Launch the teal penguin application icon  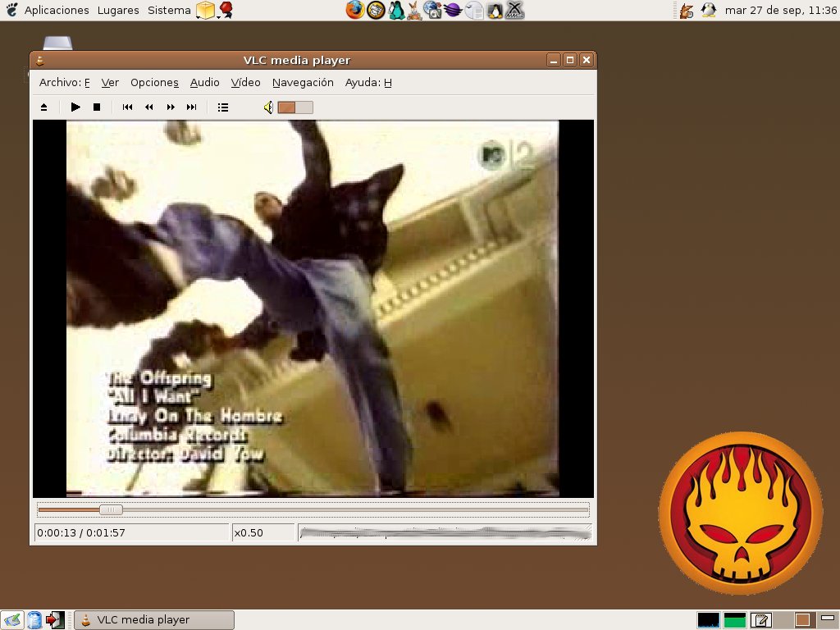click(396, 10)
